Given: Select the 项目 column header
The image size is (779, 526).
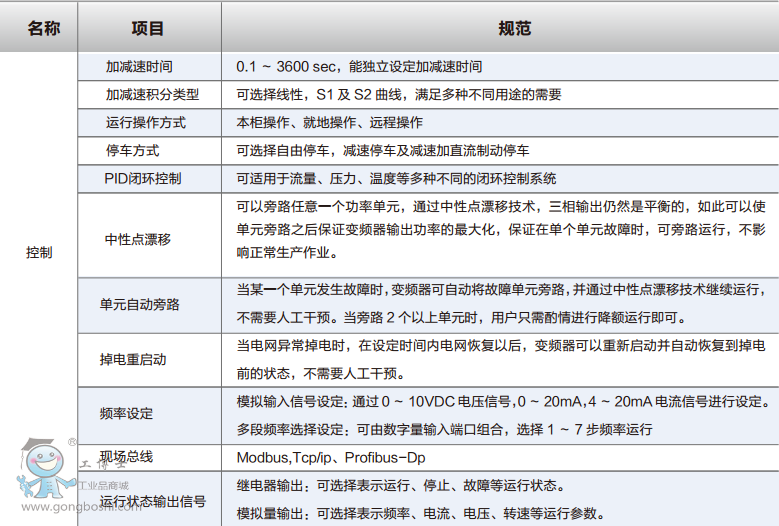Looking at the screenshot, I should (x=148, y=28).
